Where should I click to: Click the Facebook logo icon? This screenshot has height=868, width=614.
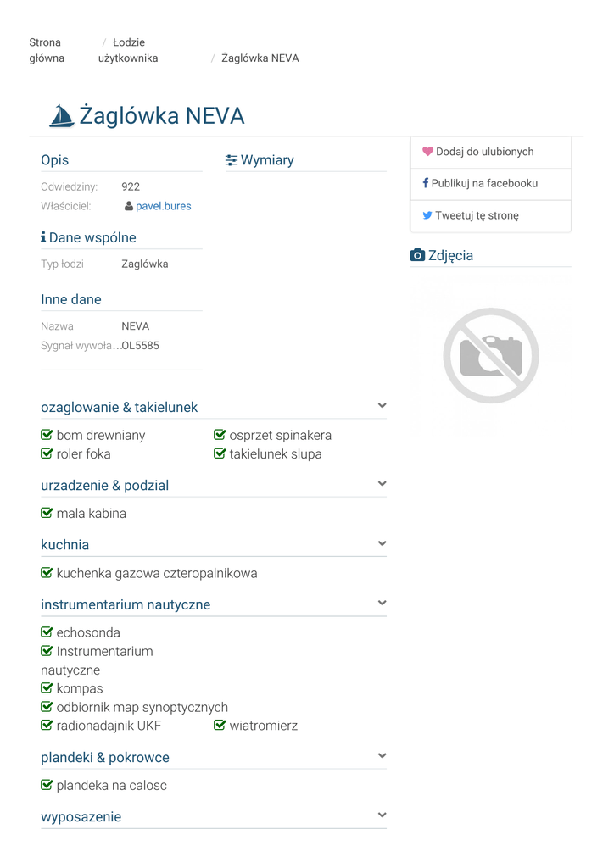425,183
